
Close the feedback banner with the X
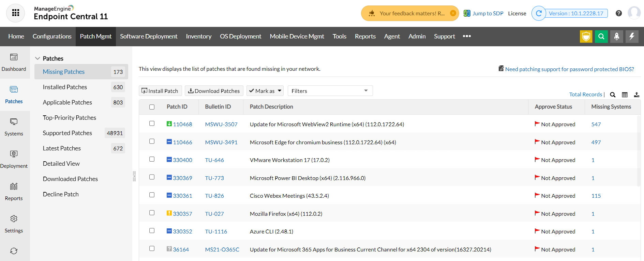[x=453, y=13]
